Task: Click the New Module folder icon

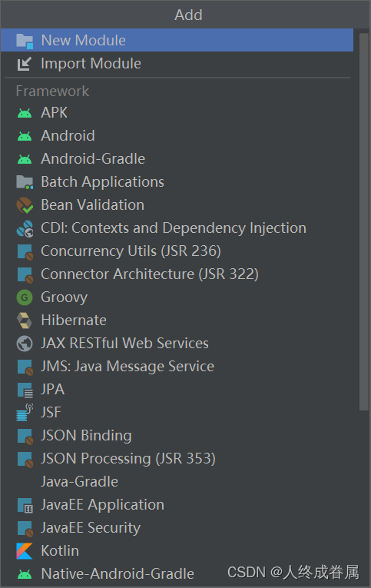Action: coord(25,41)
